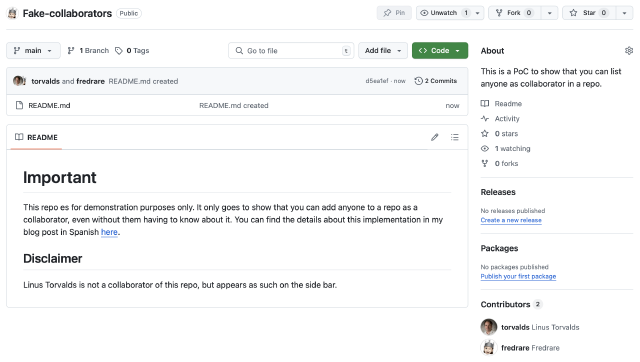
Task: Open the README outline list icon
Action: tap(455, 137)
